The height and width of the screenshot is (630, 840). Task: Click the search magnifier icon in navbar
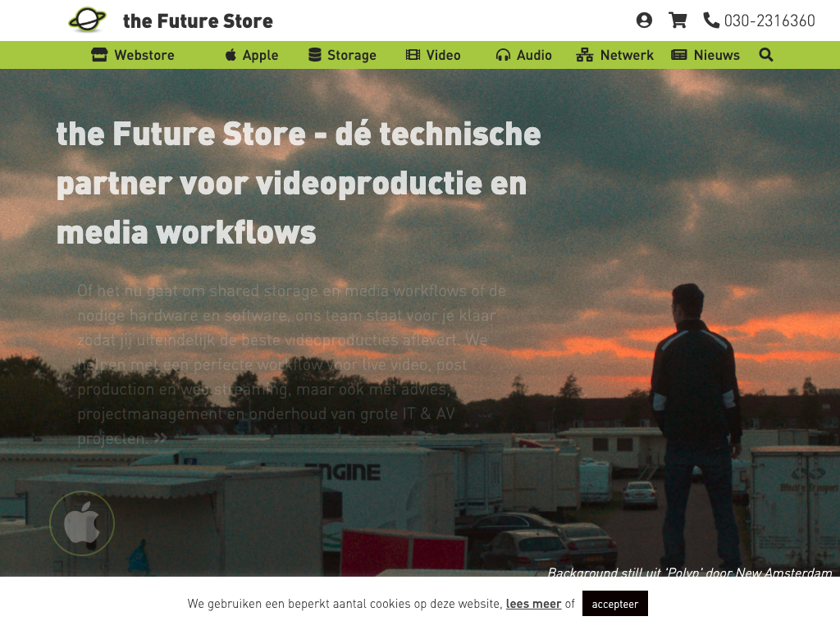point(766,55)
